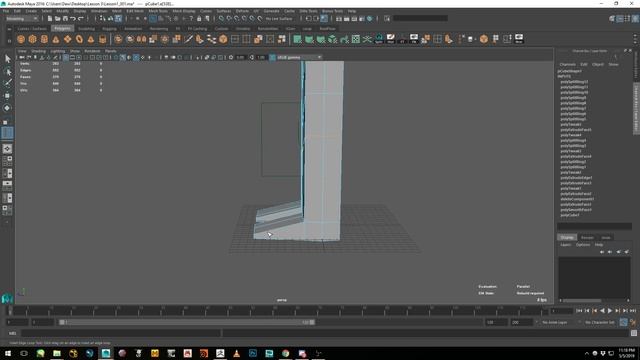
Task: Open Chrome from the Windows taskbar
Action: (285, 353)
